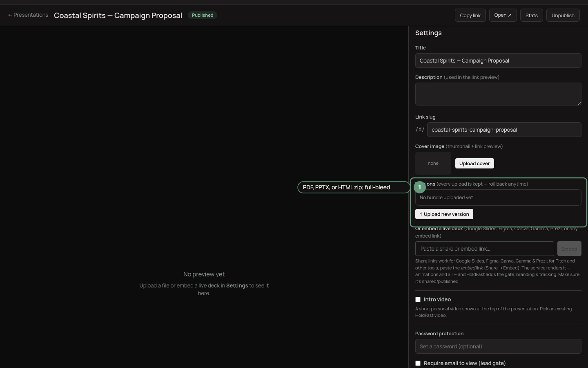The height and width of the screenshot is (368, 588).
Task: Focus the Description text area
Action: pos(498,94)
